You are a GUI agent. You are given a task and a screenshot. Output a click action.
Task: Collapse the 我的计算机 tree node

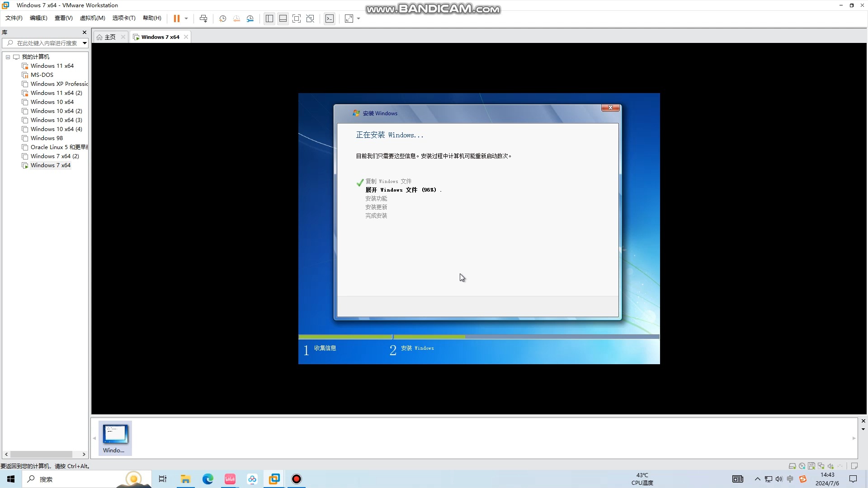tap(8, 57)
